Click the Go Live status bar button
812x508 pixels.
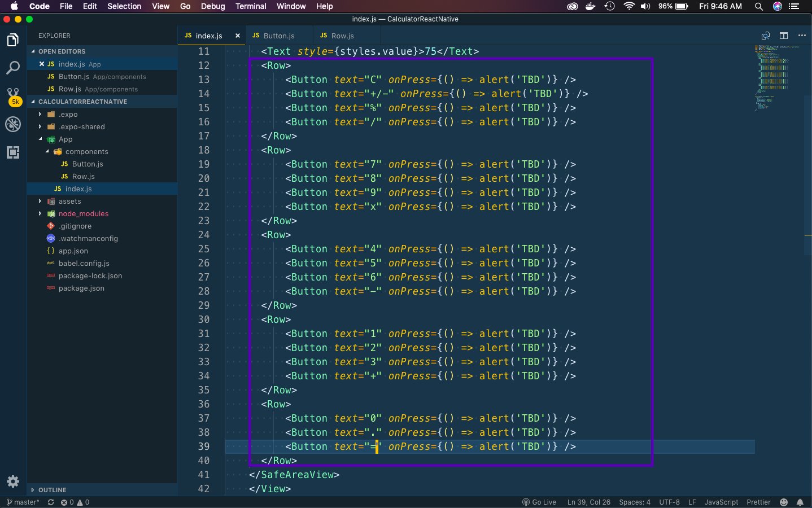point(539,502)
